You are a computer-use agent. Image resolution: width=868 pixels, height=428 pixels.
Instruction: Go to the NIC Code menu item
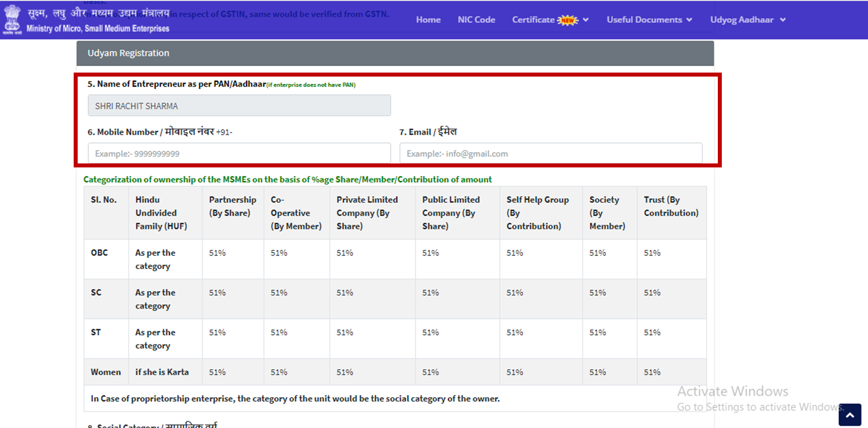(476, 20)
